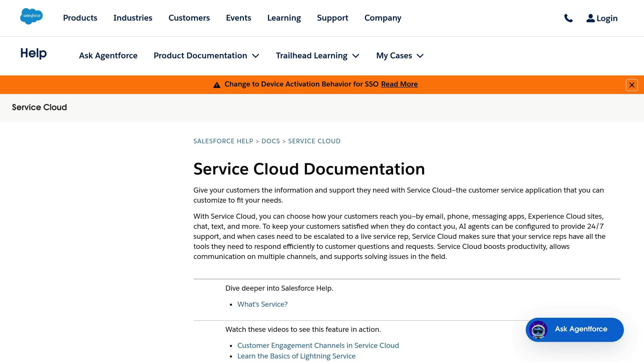Open the Industries menu
The height and width of the screenshot is (362, 644).
133,18
